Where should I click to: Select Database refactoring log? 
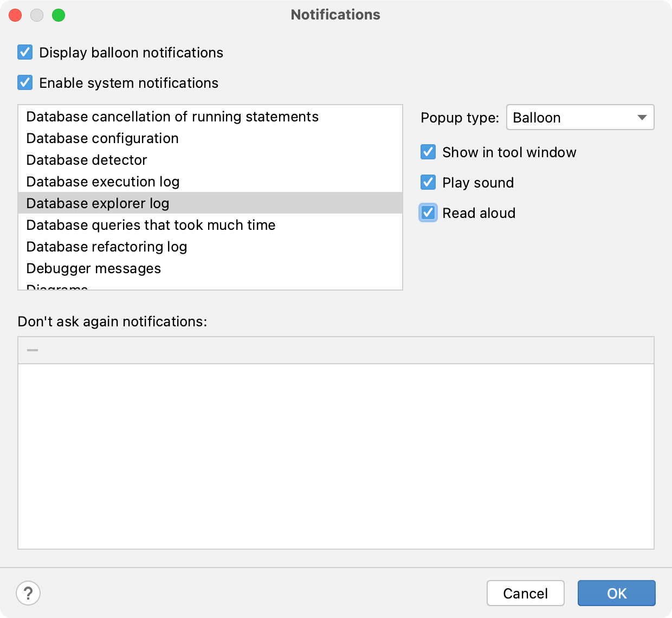click(x=106, y=247)
